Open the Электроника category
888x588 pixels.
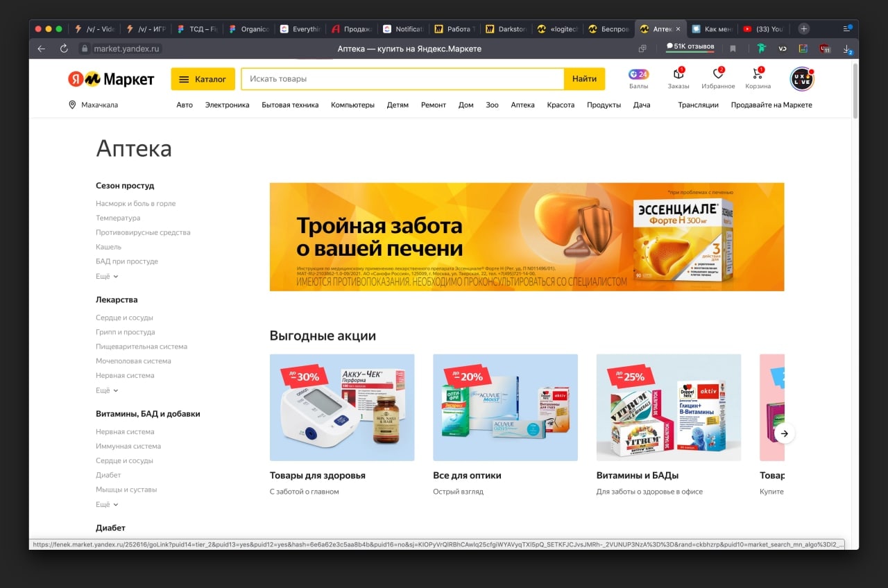point(227,105)
